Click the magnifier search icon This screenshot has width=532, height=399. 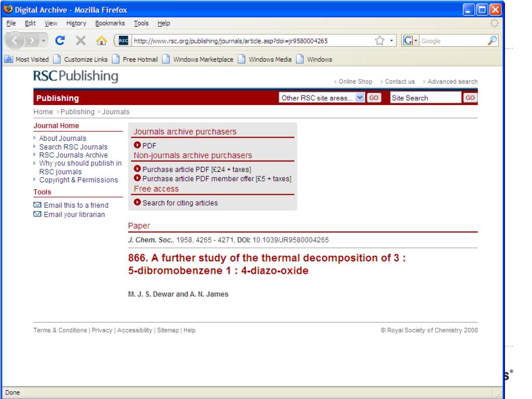[x=493, y=41]
